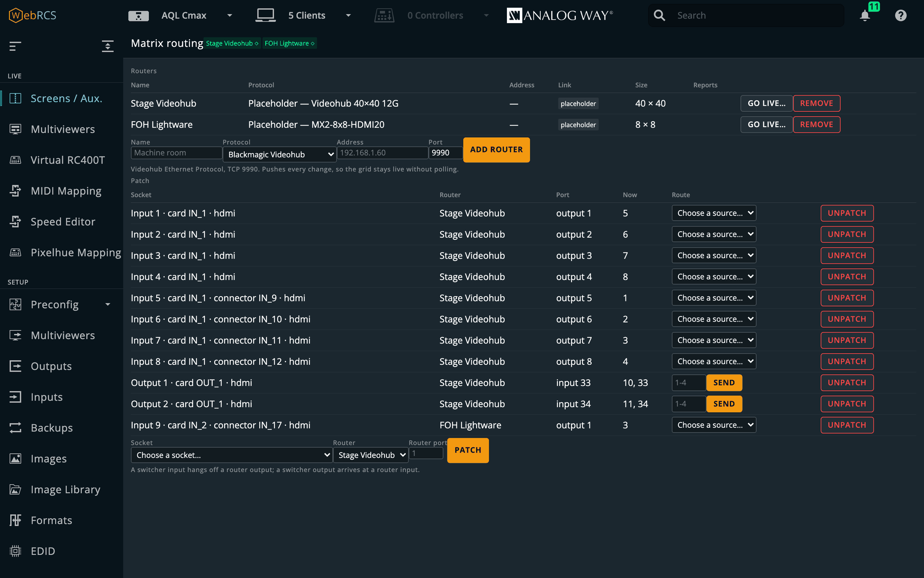Expand the Preconfig submenu arrow
924x578 pixels.
tap(108, 304)
